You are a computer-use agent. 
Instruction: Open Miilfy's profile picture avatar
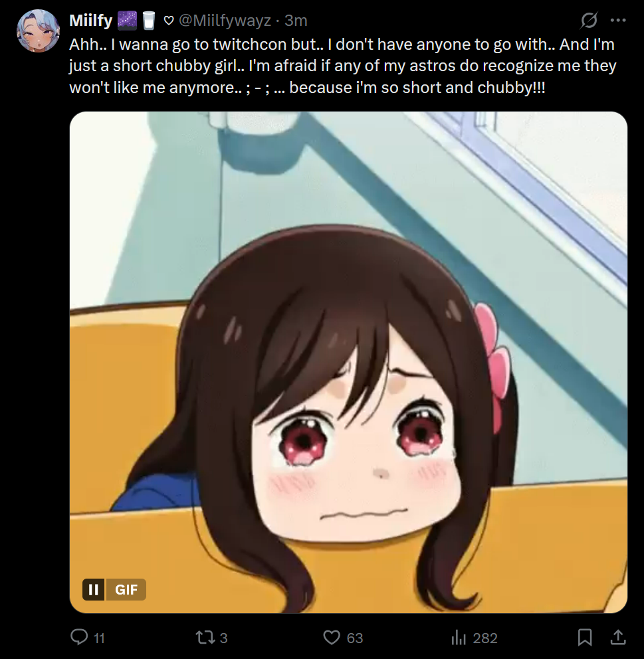pyautogui.click(x=37, y=31)
